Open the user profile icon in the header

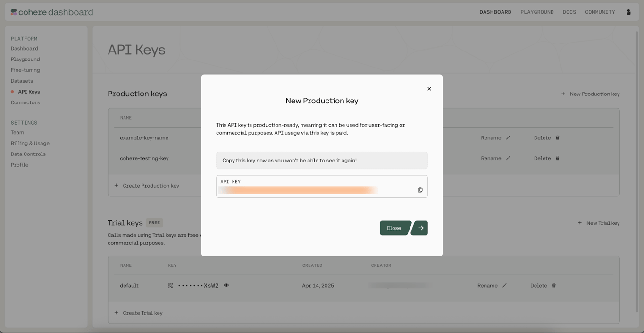(x=628, y=12)
